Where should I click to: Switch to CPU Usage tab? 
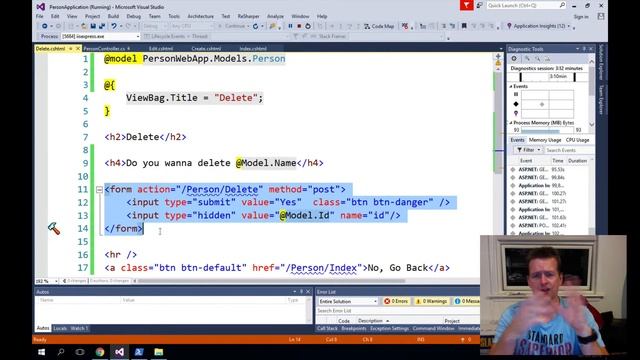pyautogui.click(x=577, y=140)
